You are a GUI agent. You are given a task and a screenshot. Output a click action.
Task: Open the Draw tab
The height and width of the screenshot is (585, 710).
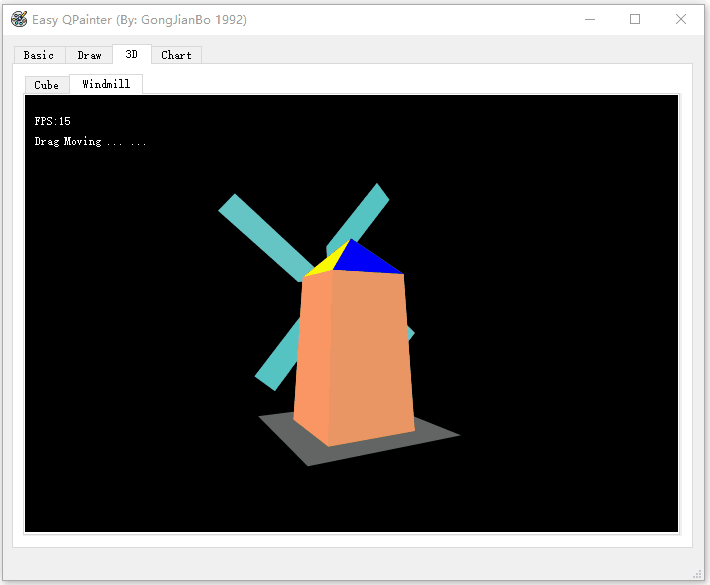pos(89,55)
